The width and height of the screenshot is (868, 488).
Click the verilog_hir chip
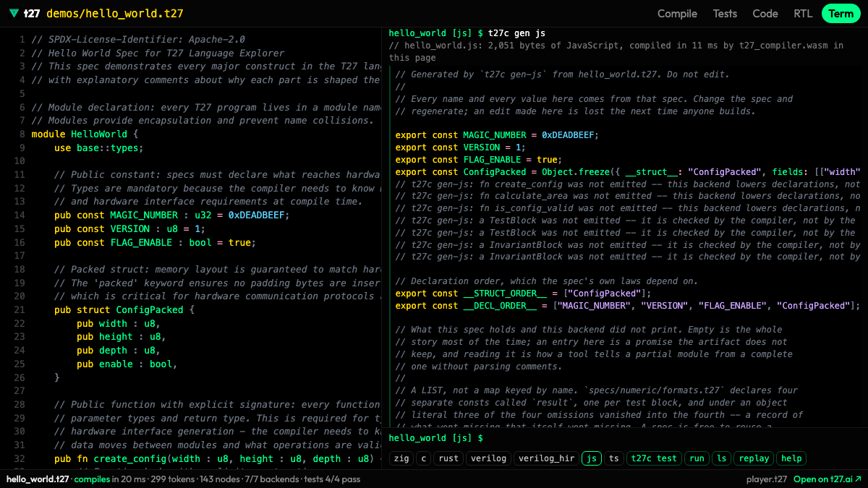coord(546,458)
